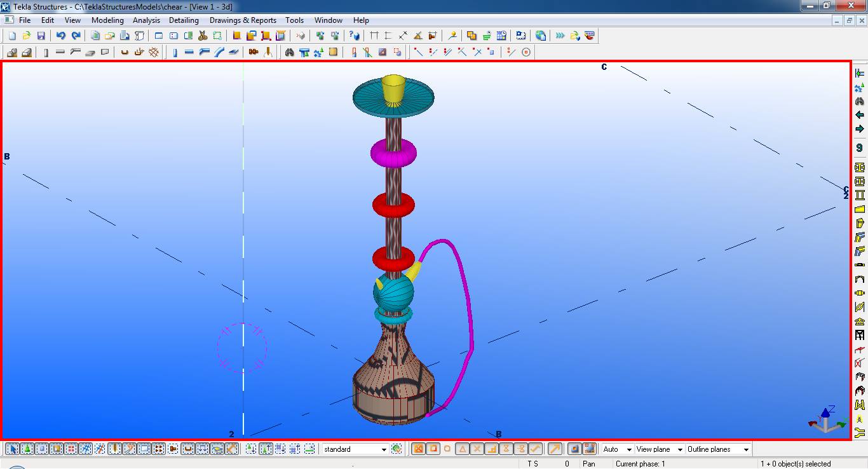Click the globe icon in top toolbar
The width and height of the screenshot is (868, 469).
[541, 36]
